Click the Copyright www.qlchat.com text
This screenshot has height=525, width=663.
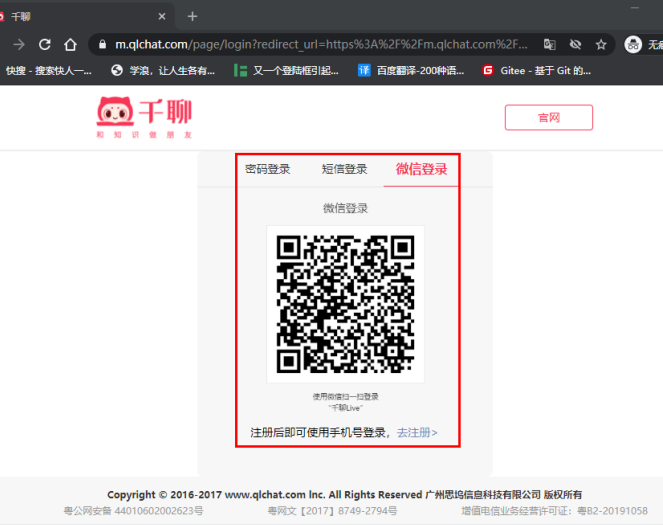tap(345, 495)
